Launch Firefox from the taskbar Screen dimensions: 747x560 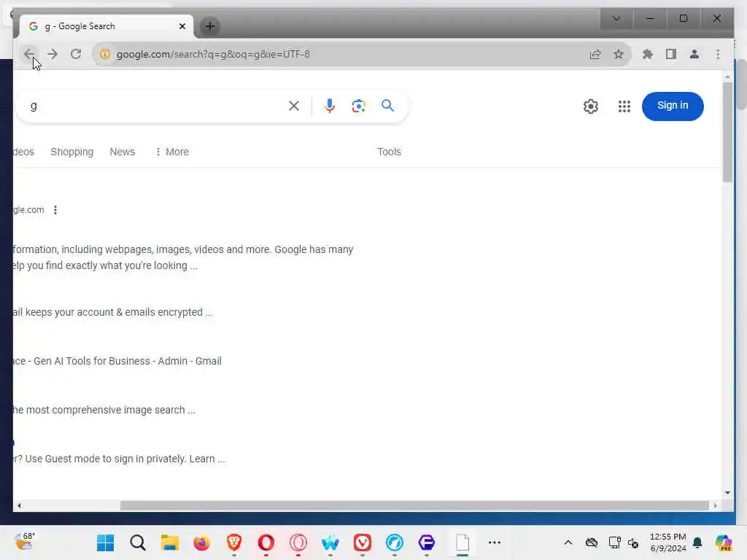[x=201, y=542]
